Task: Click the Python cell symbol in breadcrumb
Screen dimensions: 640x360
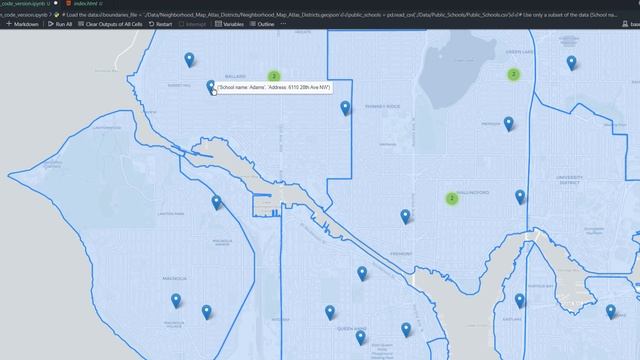Action: point(57,15)
